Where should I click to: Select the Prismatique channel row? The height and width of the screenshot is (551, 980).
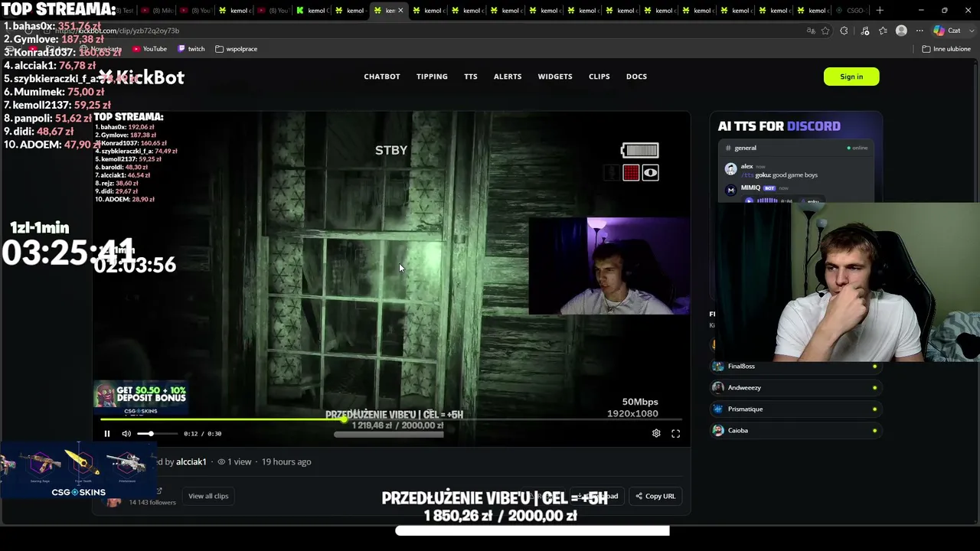[795, 409]
